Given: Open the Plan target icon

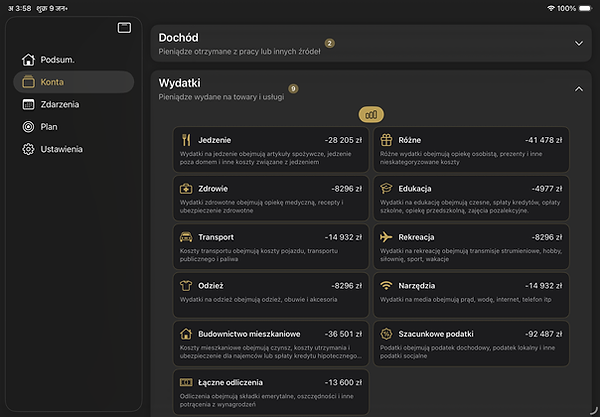Looking at the screenshot, I should coord(28,127).
